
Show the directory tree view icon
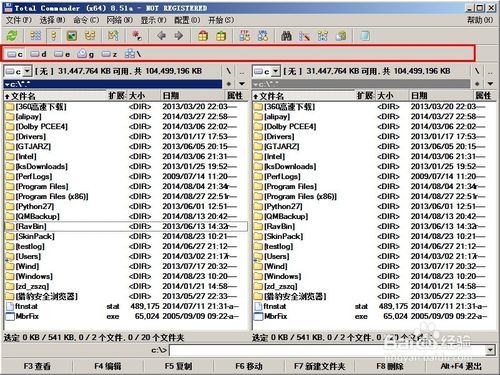tap(90, 36)
